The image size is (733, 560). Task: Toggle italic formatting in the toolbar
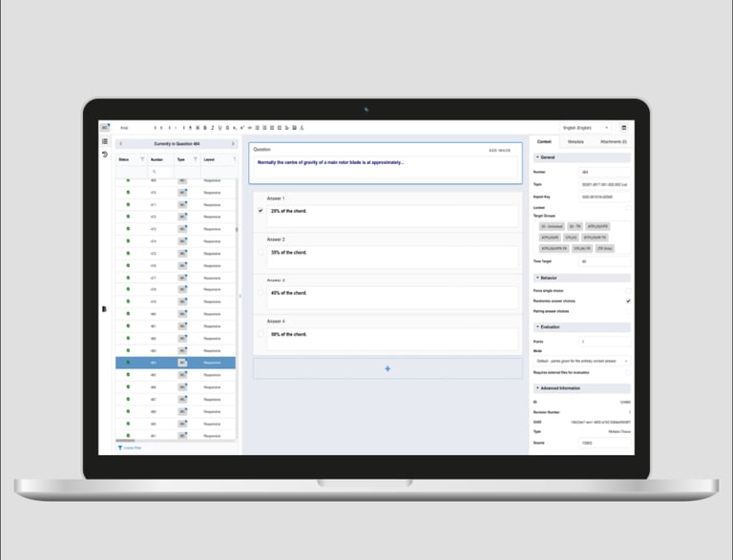(x=212, y=128)
